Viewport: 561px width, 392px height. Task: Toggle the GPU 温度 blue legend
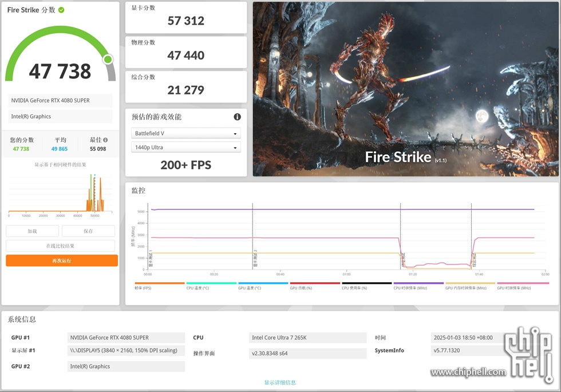263,283
